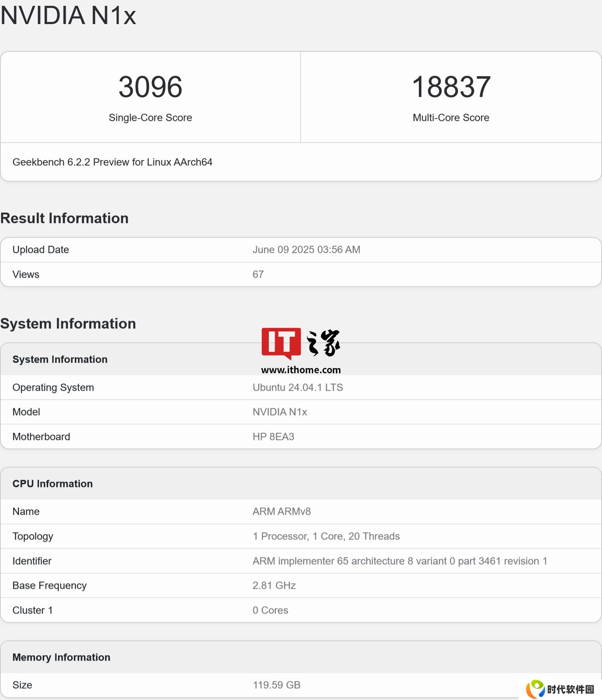The height and width of the screenshot is (700, 602).
Task: Click the Single-Core Score label
Action: 150,118
